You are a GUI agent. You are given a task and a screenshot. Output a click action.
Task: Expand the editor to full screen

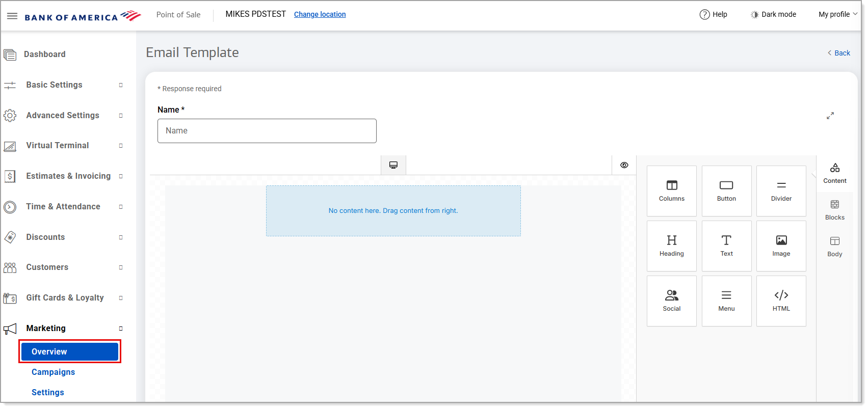pos(830,116)
